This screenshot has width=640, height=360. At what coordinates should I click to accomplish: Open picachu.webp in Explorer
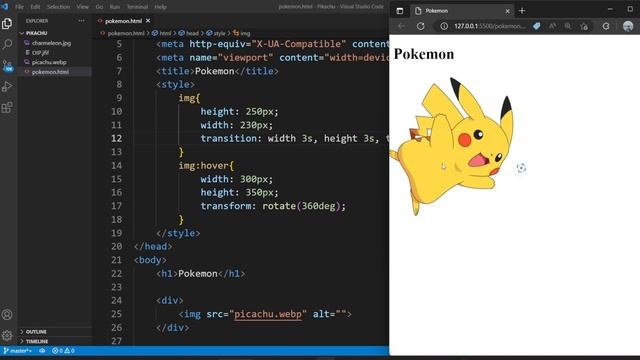(x=49, y=62)
